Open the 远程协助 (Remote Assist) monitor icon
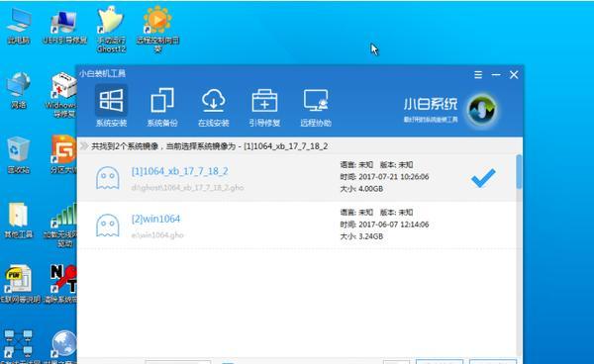Viewport: 594px width, 364px height. (x=316, y=100)
